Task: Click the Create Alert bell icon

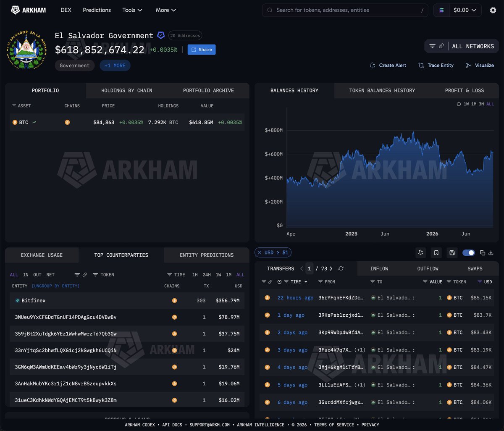Action: (372, 66)
